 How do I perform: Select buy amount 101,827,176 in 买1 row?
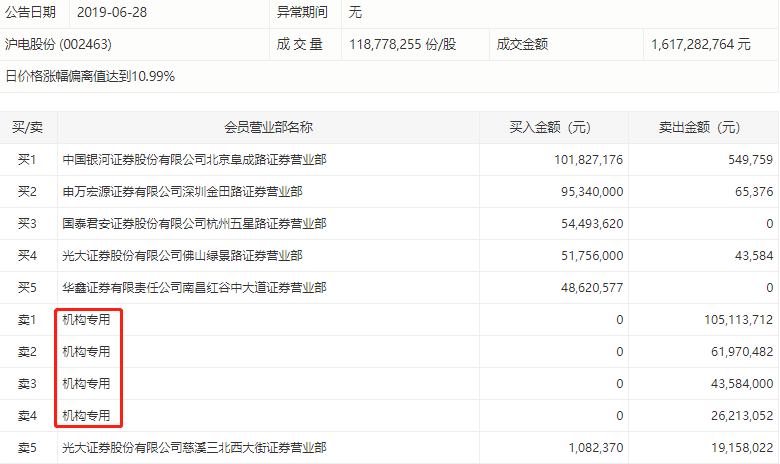coord(588,160)
